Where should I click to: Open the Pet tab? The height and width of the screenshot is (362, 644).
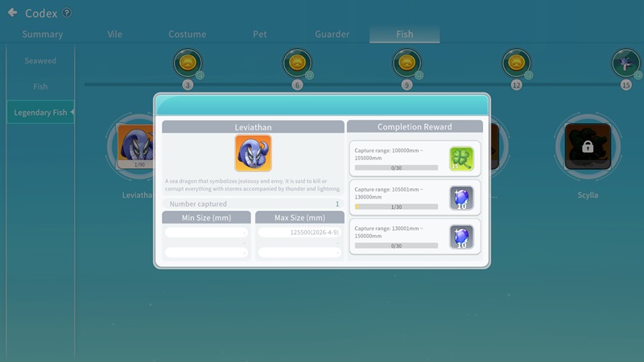(x=259, y=34)
